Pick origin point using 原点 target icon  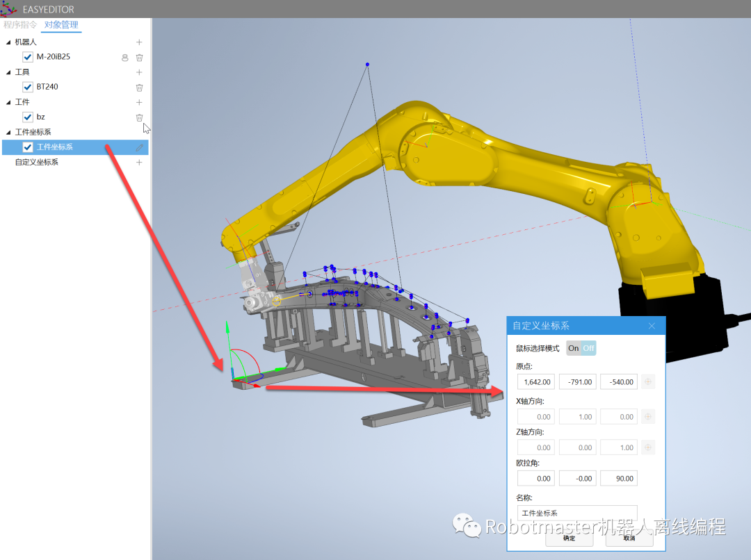tap(647, 381)
